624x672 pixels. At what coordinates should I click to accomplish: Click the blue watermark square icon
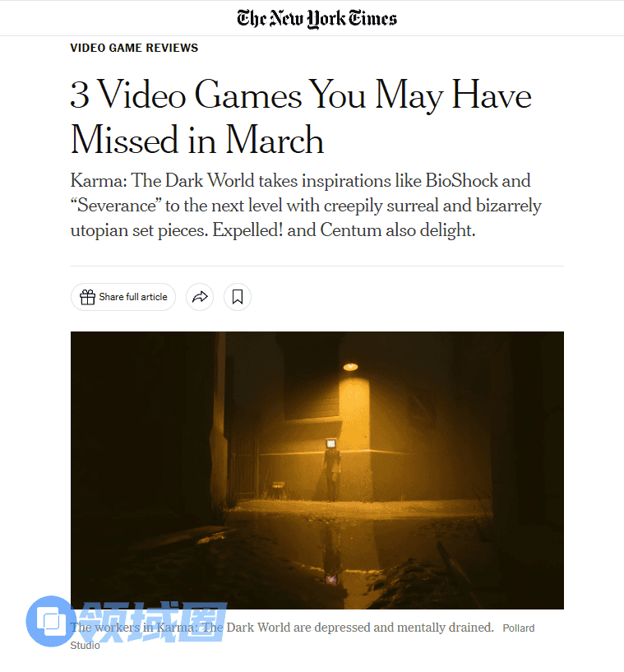coord(50,621)
